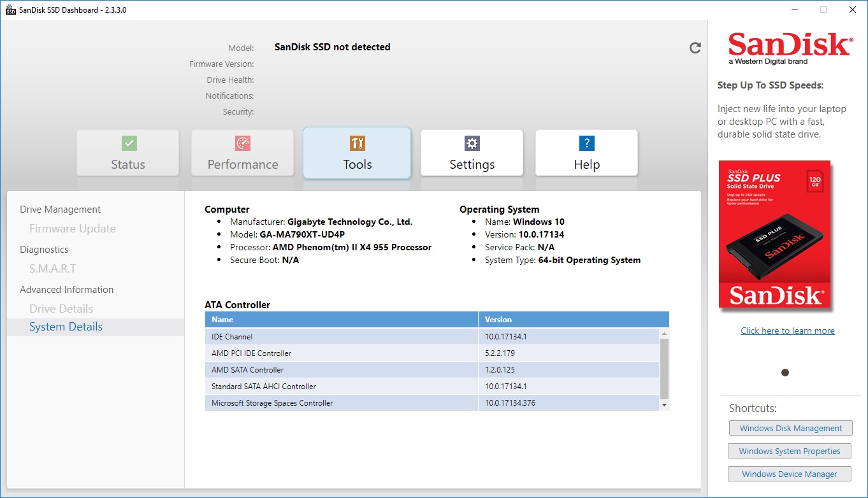Open the S.M.A.R.T diagnostics page
This screenshot has width=868, height=498.
click(52, 269)
